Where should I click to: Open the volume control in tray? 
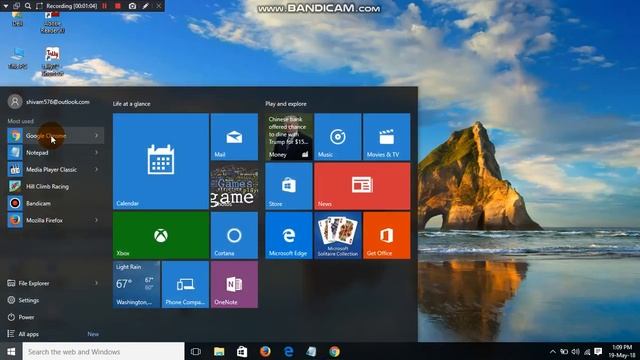pyautogui.click(x=576, y=351)
